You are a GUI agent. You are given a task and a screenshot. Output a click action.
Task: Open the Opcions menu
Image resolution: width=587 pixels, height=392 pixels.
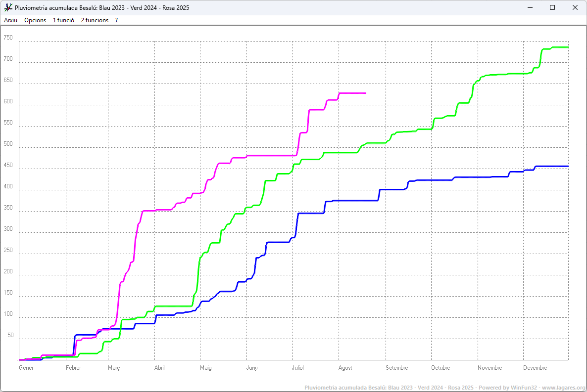(x=35, y=20)
